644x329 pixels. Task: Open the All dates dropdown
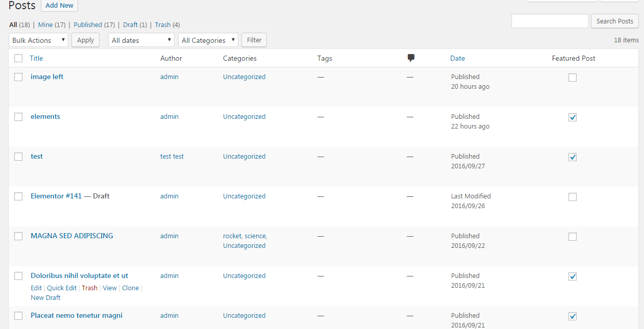[x=141, y=40]
